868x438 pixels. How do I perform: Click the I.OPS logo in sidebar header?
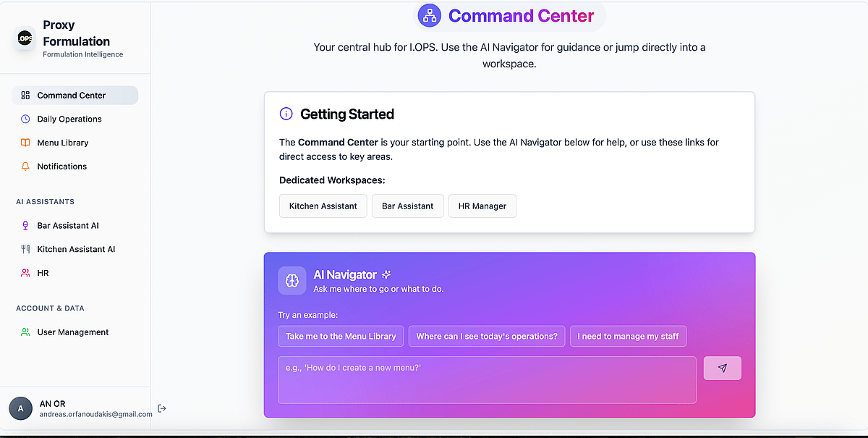[25, 38]
